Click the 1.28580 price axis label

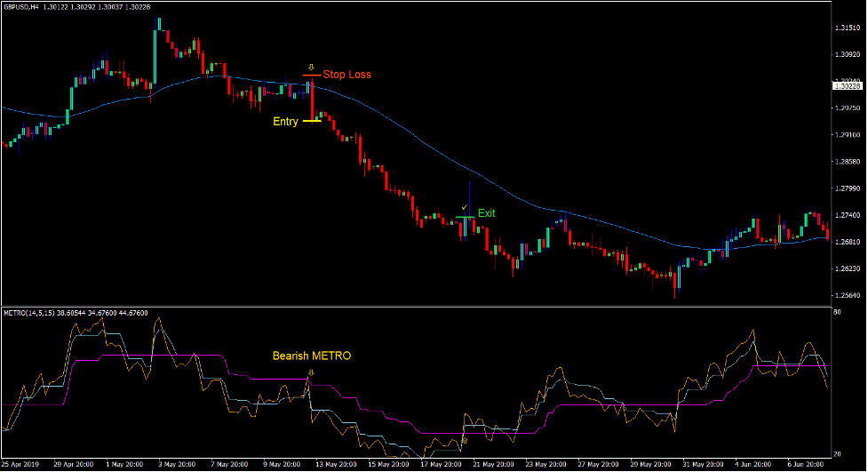tap(848, 162)
